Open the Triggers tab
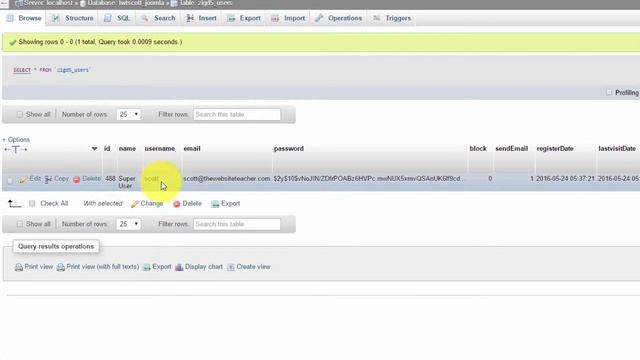This screenshot has height=360, width=640. coord(392,18)
